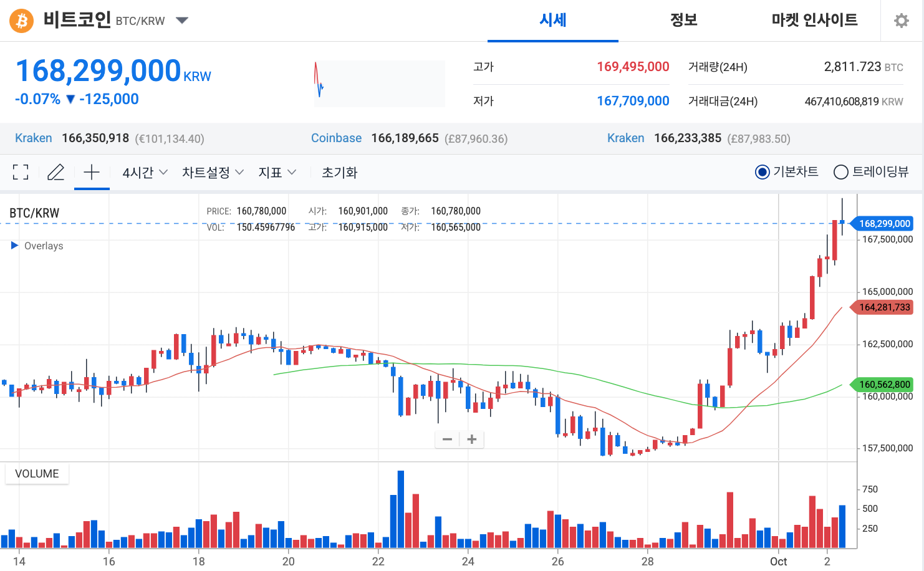Zoom in using the chart plus button
This screenshot has width=924, height=571.
472,439
